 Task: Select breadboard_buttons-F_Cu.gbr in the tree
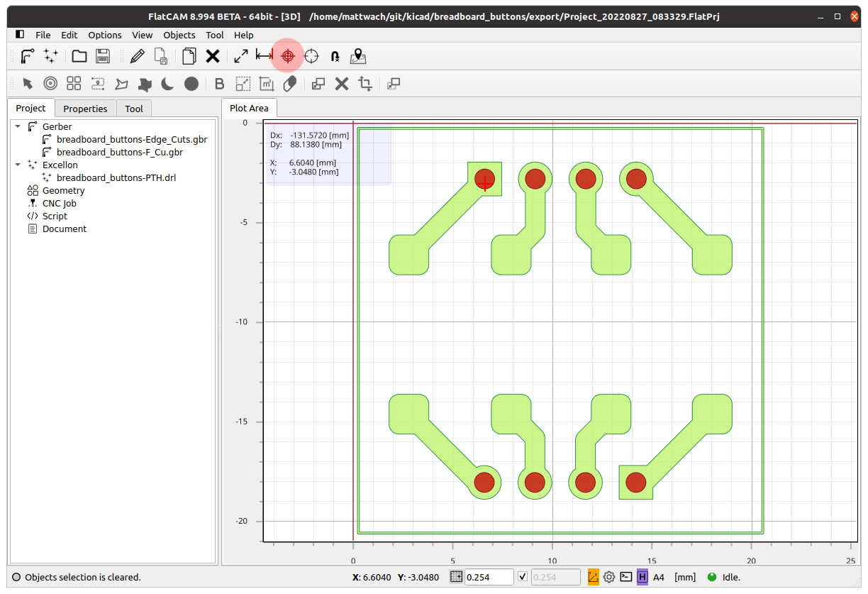120,152
